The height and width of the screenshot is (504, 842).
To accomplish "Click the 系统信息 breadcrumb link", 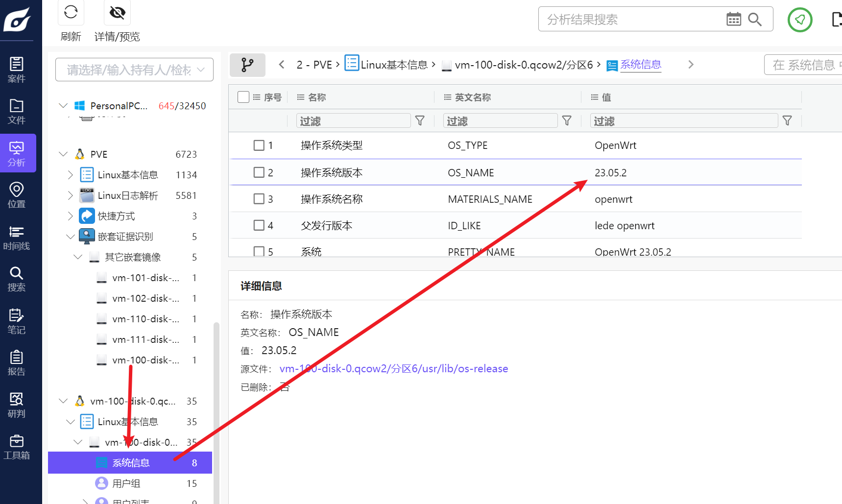I will pos(640,65).
